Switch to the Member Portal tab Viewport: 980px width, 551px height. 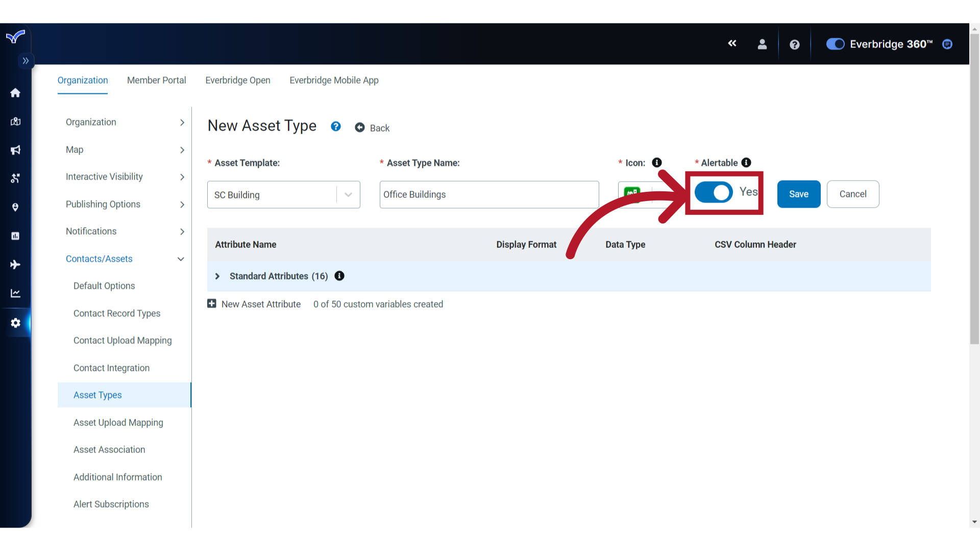click(156, 80)
